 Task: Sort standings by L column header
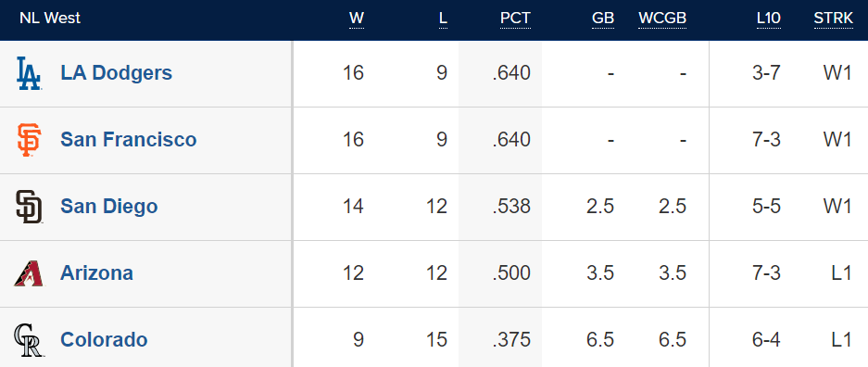pyautogui.click(x=443, y=19)
